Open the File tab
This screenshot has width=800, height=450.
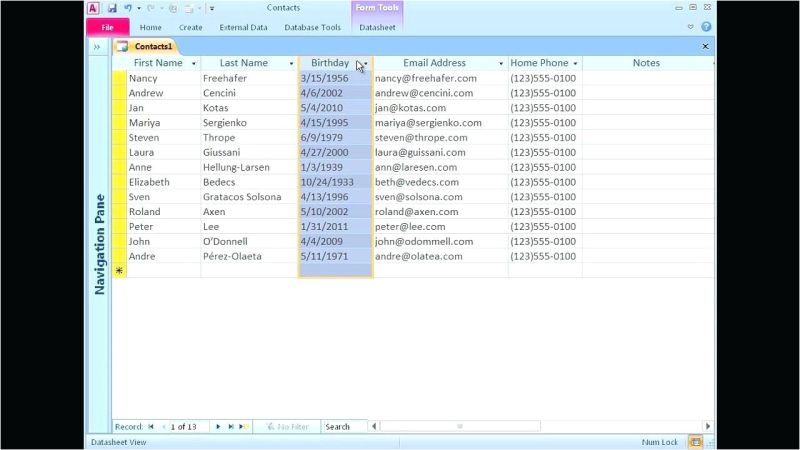click(108, 27)
